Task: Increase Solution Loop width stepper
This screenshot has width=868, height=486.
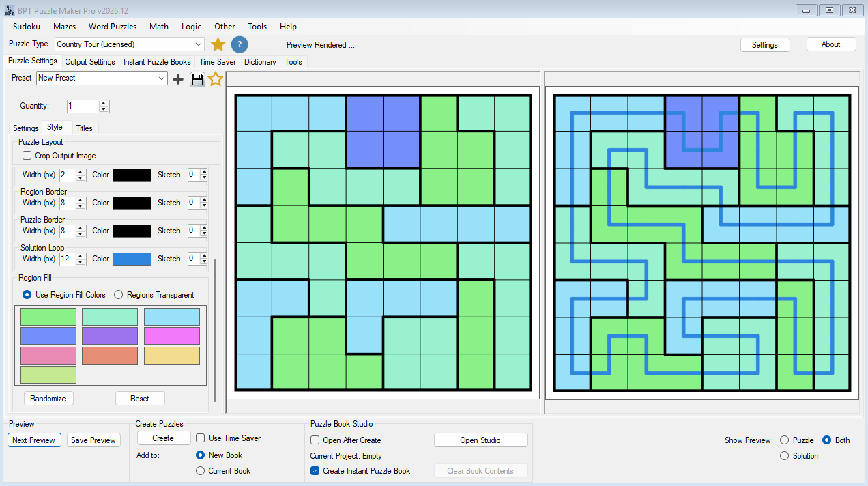Action: pos(81,256)
